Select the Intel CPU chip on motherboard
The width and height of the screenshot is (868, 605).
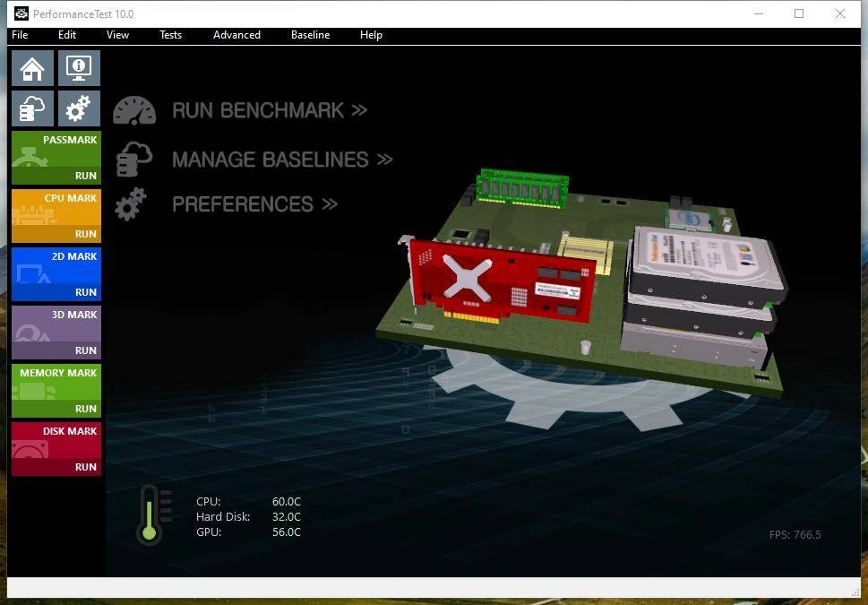pyautogui.click(x=689, y=220)
